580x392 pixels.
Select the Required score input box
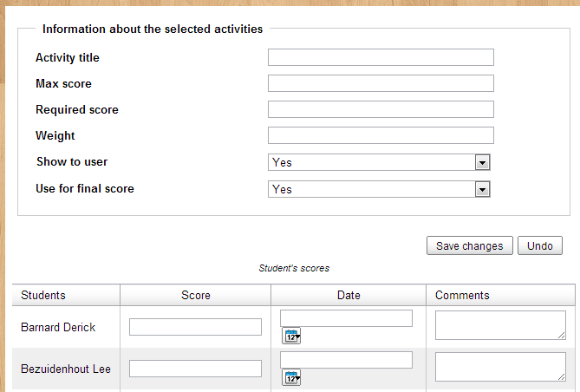pos(381,109)
